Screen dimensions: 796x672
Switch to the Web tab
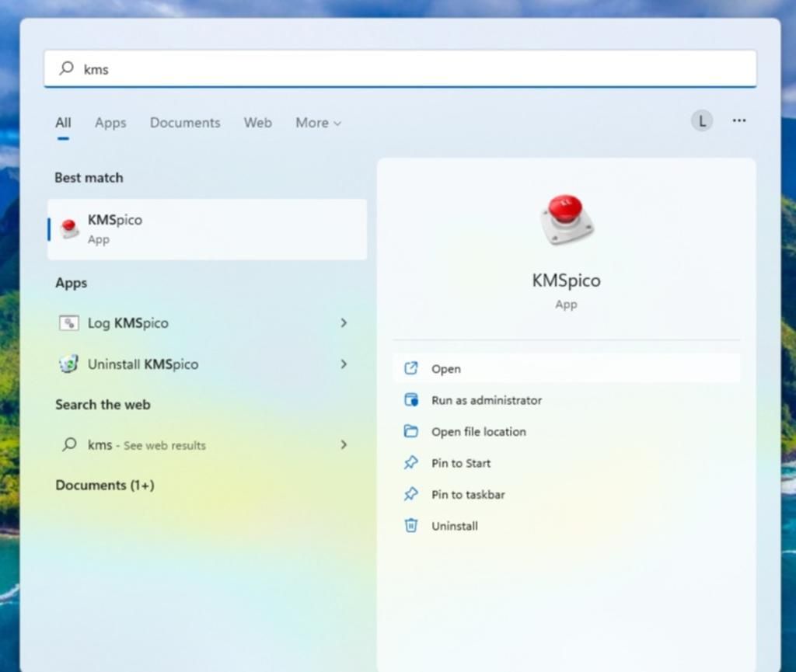pyautogui.click(x=257, y=123)
